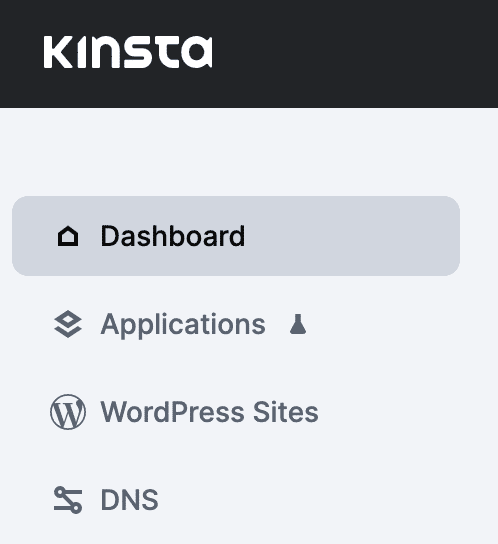Image resolution: width=498 pixels, height=544 pixels.
Task: Open the Dashboard menu item
Action: pyautogui.click(x=236, y=236)
